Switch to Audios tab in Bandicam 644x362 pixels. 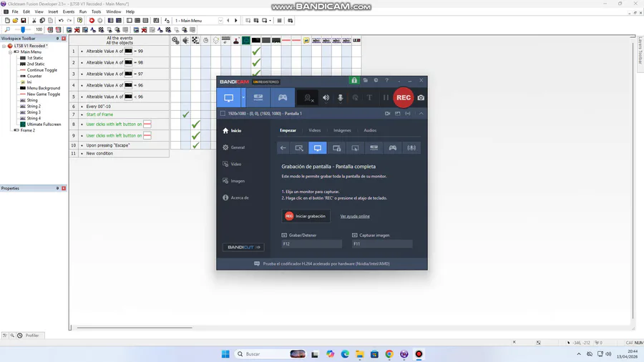pos(370,130)
